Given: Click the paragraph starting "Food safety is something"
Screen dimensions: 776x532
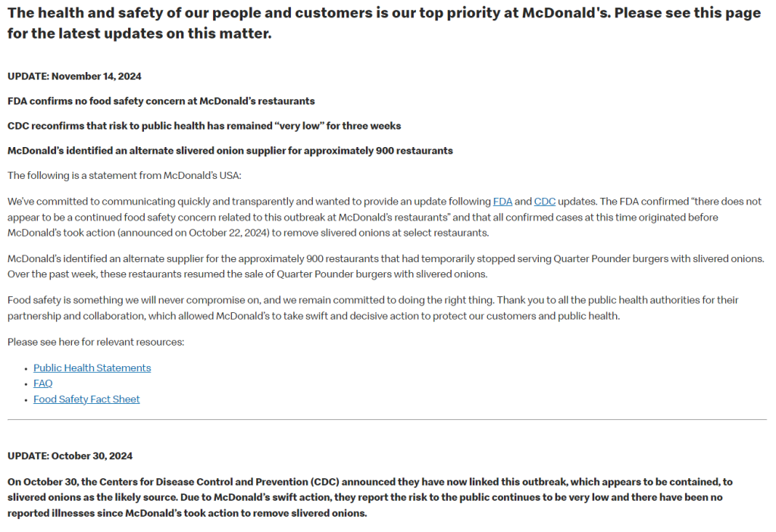Looking at the screenshot, I should pyautogui.click(x=373, y=308).
